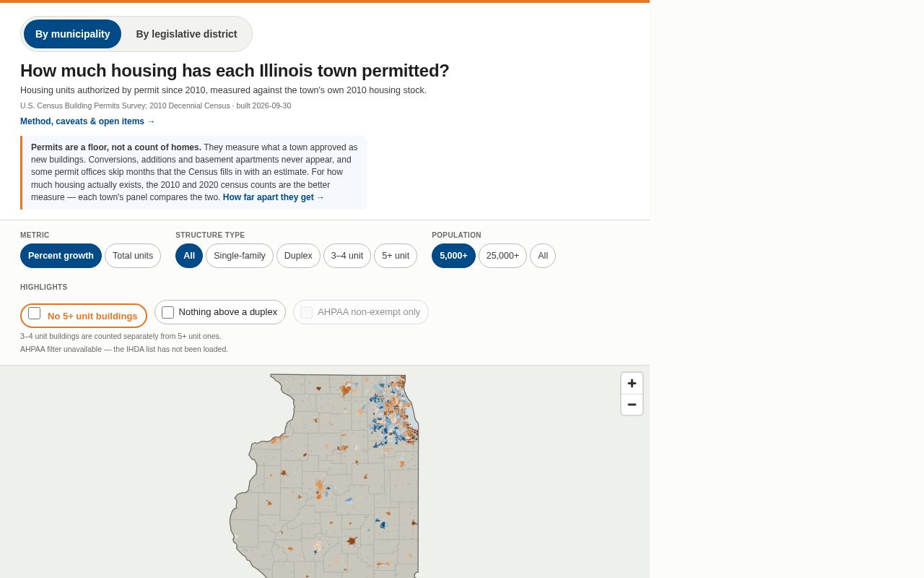Click the AHPAA filter unavailable note
The height and width of the screenshot is (578, 924).
coord(124,349)
